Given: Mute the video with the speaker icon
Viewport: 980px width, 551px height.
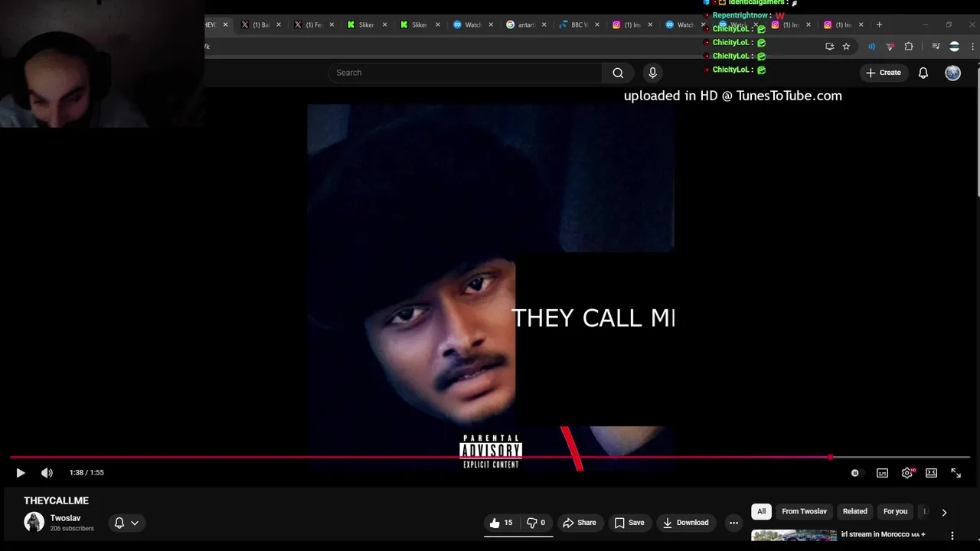Looking at the screenshot, I should pos(47,473).
